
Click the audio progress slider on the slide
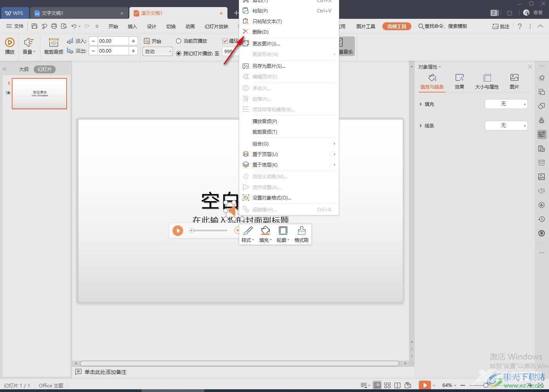209,230
